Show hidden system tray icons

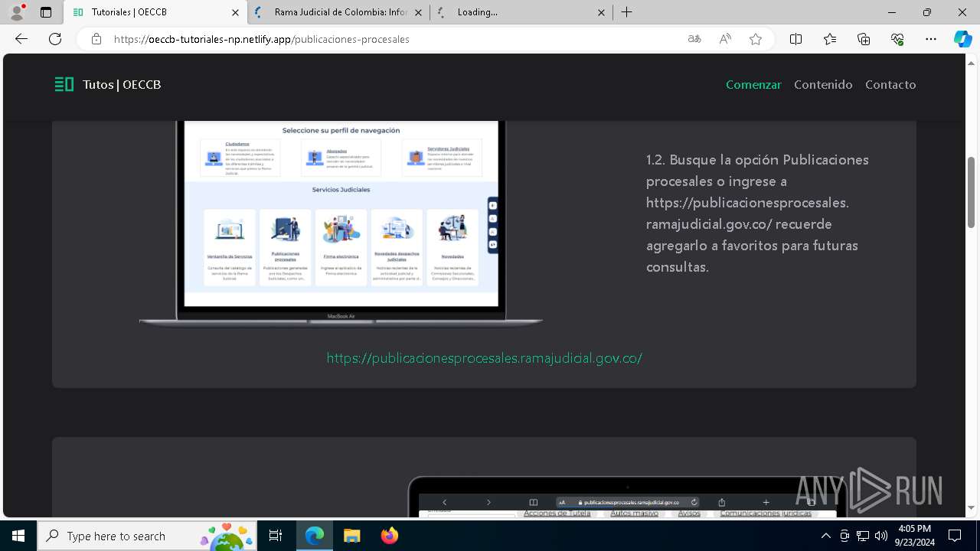(825, 536)
